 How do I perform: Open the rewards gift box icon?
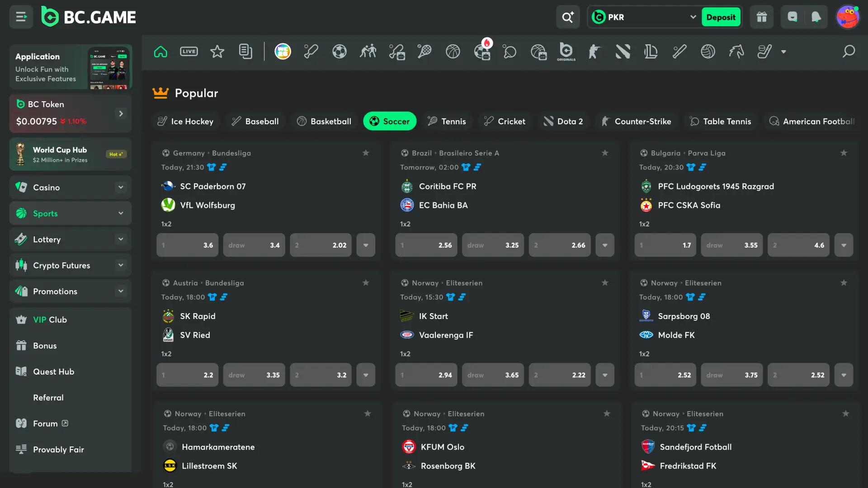click(762, 17)
